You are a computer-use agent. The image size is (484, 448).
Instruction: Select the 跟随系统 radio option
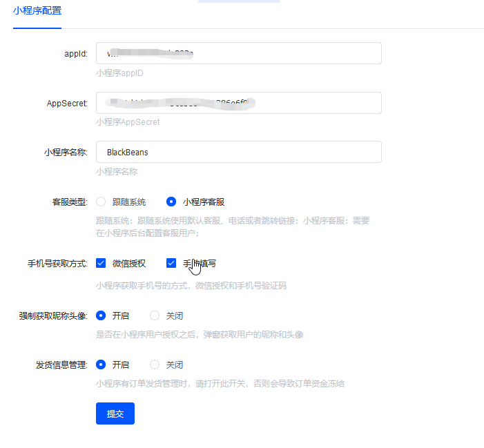click(x=101, y=202)
